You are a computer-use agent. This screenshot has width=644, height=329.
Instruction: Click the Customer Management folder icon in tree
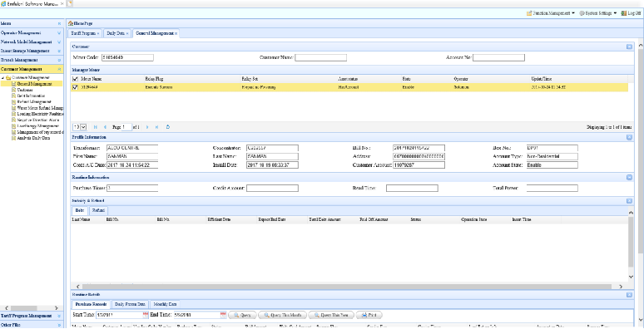pyautogui.click(x=8, y=77)
